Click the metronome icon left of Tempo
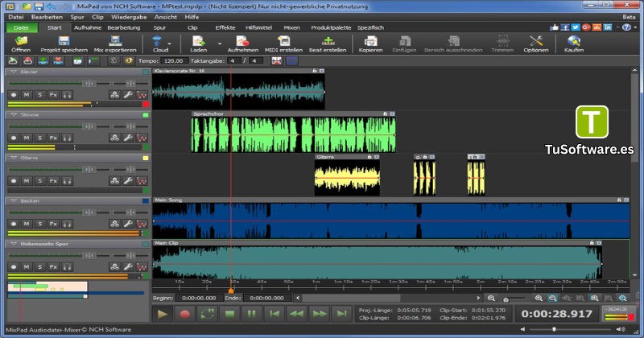 point(114,61)
